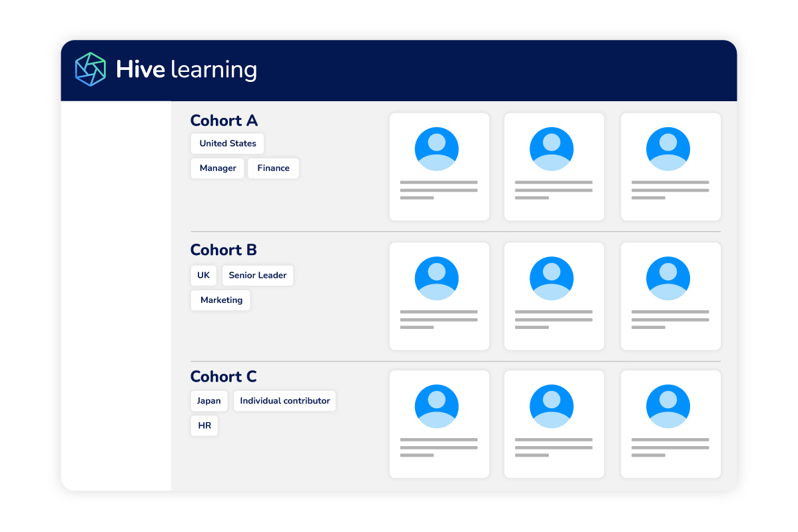
Task: Select the UK tag in Cohort B
Action: pos(204,275)
